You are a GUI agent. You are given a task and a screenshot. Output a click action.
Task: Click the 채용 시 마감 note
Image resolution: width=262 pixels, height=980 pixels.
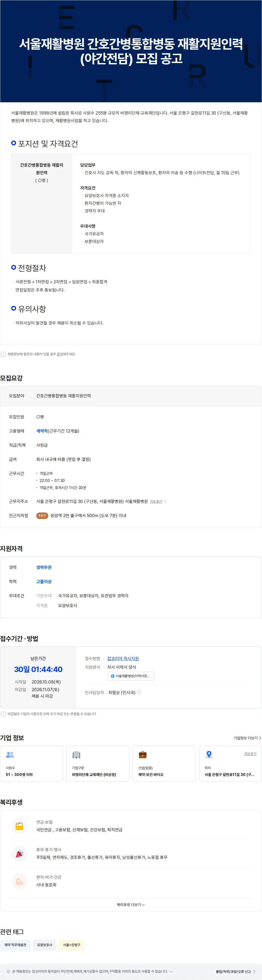point(42,696)
